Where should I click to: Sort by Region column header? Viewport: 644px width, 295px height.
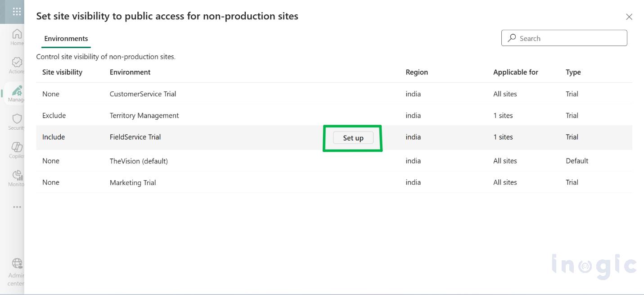[417, 72]
